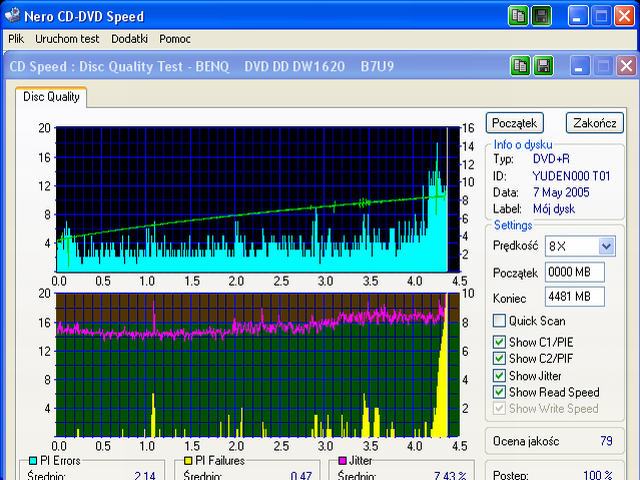The width and height of the screenshot is (640, 480).
Task: Uncheck Show Read Speed option
Action: [x=499, y=392]
